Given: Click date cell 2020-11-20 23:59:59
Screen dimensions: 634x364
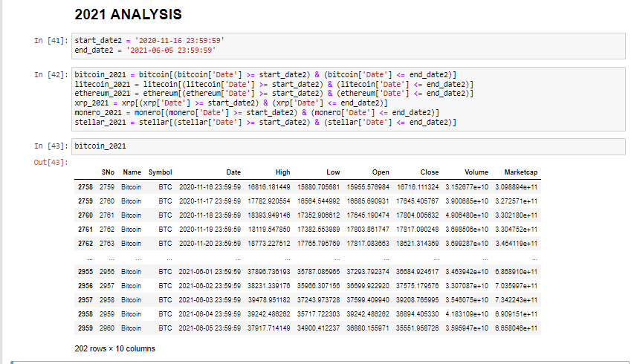Looking at the screenshot, I should click(210, 244).
